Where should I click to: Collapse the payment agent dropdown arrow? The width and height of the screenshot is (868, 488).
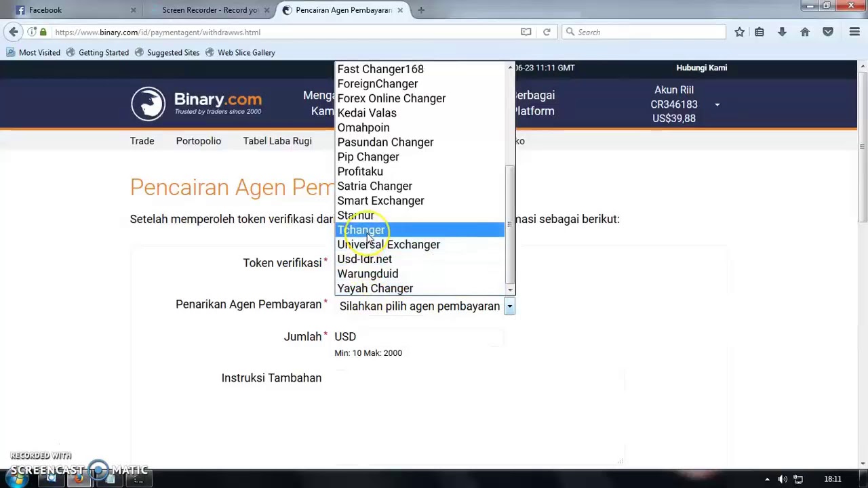tap(509, 306)
